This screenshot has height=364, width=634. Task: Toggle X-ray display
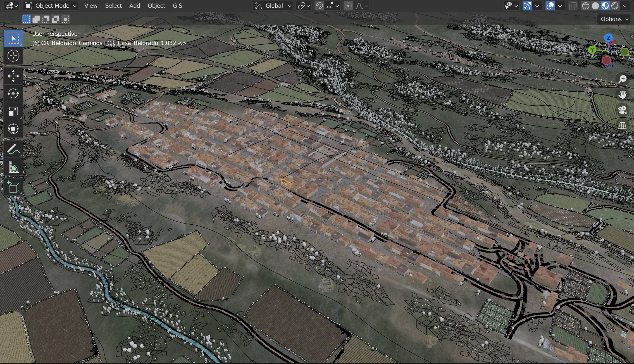[x=573, y=6]
